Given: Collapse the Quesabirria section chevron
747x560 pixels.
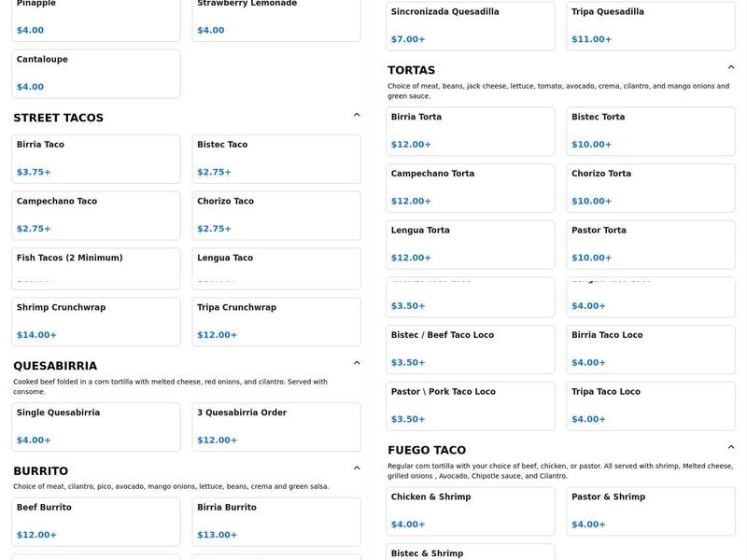Looking at the screenshot, I should point(357,363).
